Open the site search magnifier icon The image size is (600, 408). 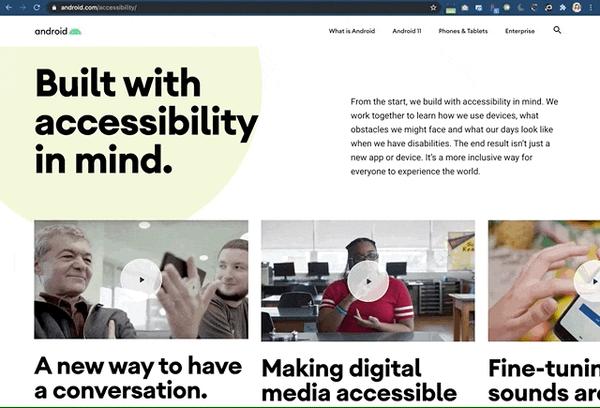click(x=557, y=30)
